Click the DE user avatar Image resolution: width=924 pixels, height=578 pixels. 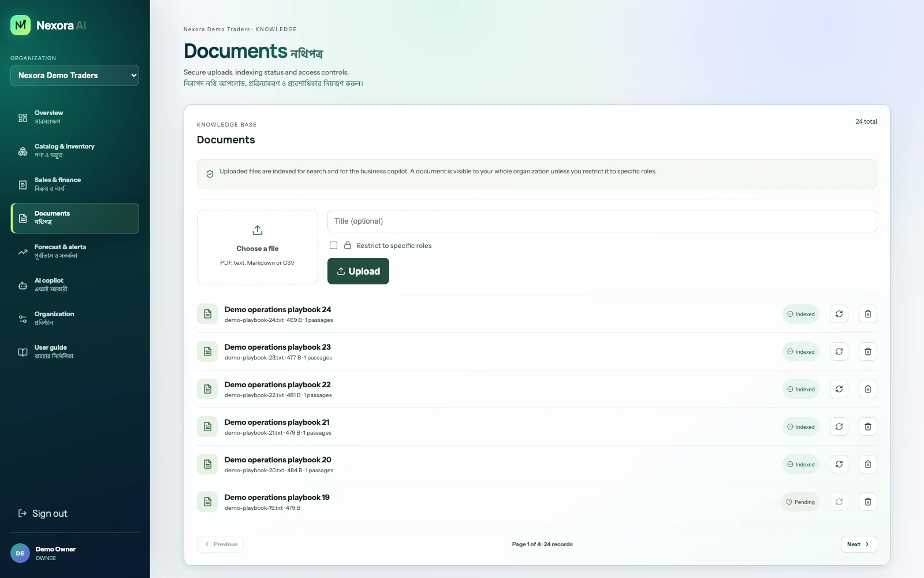[20, 553]
